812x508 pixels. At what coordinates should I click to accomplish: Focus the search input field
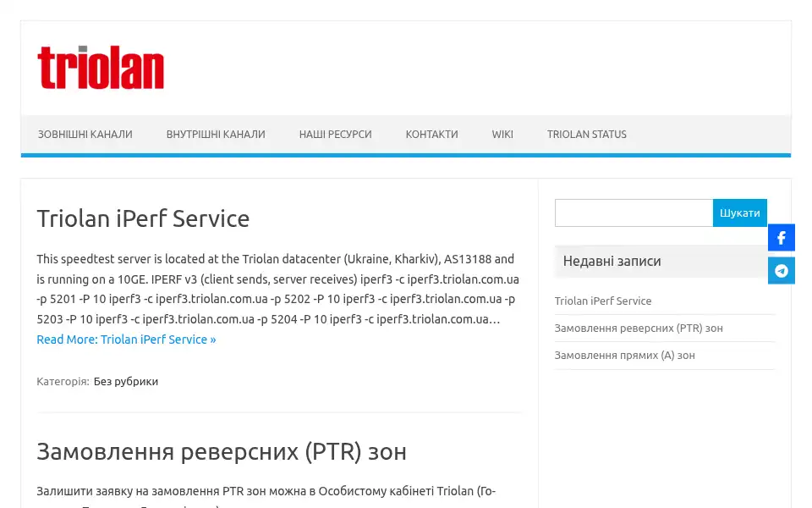tap(634, 213)
